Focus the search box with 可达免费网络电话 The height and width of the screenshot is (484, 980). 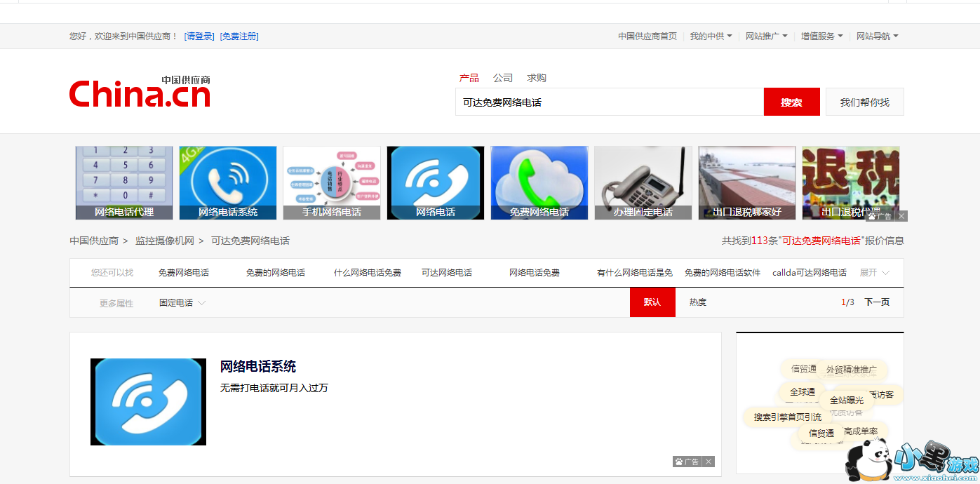coord(610,102)
